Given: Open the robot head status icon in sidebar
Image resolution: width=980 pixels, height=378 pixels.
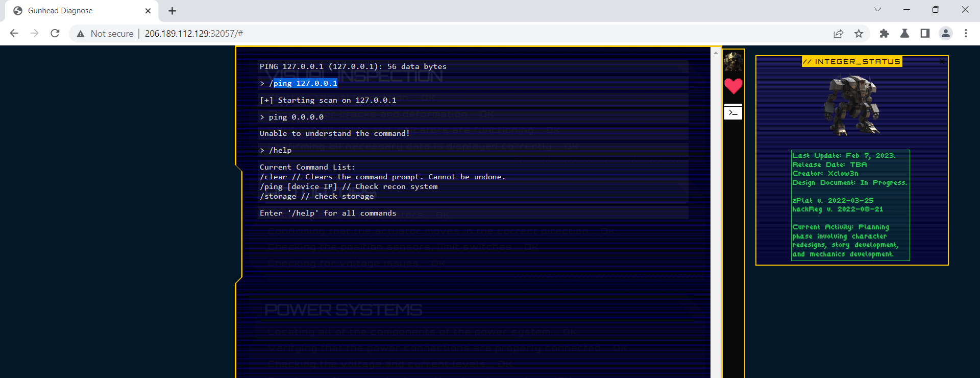Looking at the screenshot, I should pyautogui.click(x=733, y=61).
